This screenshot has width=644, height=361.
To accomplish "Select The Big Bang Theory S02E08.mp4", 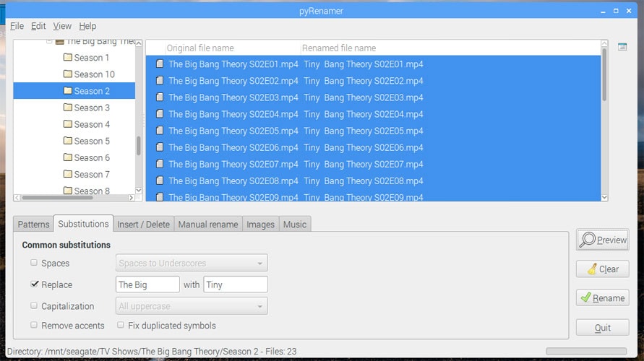I will click(233, 181).
